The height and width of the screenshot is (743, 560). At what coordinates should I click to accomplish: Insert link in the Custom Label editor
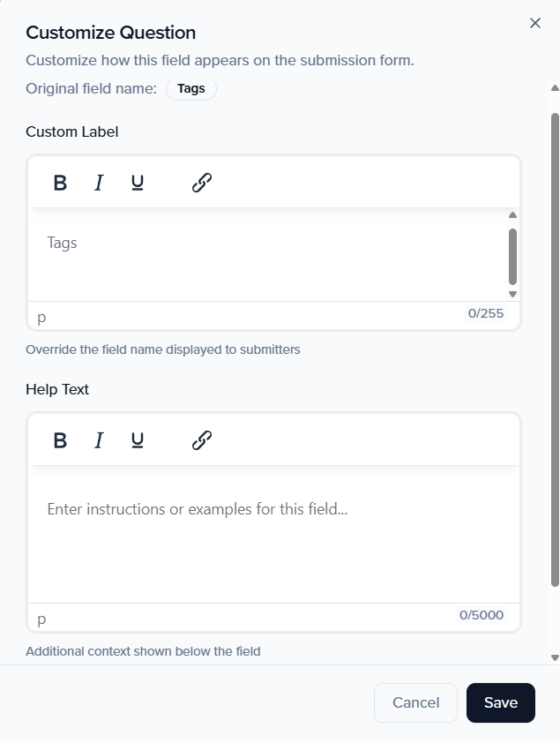202,183
